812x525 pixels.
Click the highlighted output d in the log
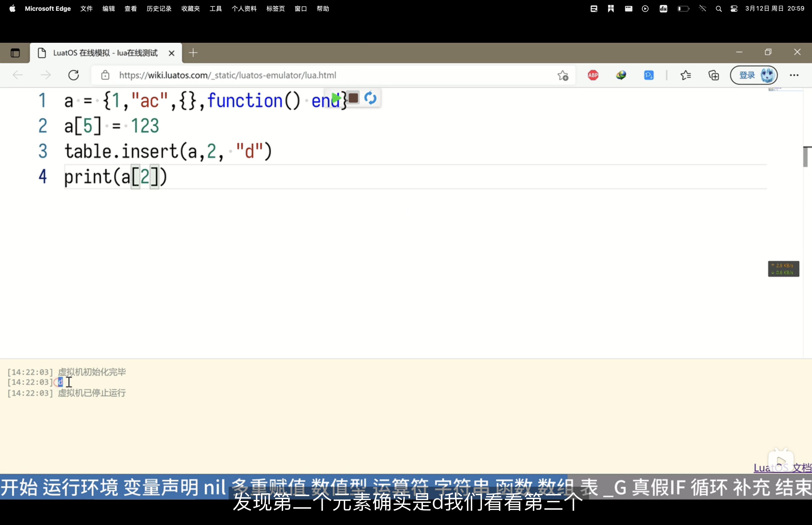[x=60, y=382]
